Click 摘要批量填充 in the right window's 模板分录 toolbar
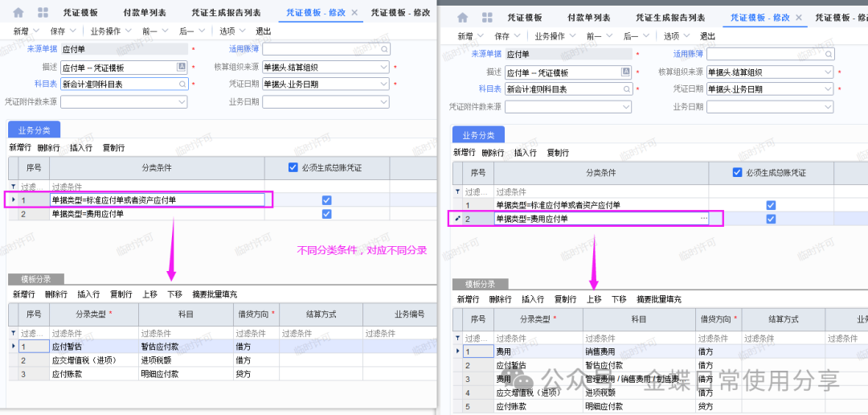The image size is (868, 415). 658,299
